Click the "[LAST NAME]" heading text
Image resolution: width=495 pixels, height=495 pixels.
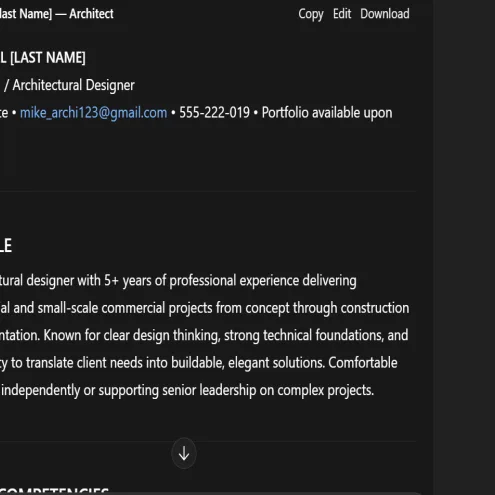pyautogui.click(x=48, y=58)
